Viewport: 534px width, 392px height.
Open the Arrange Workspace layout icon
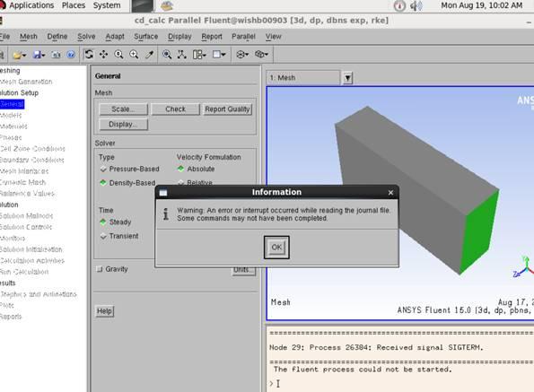pos(199,55)
